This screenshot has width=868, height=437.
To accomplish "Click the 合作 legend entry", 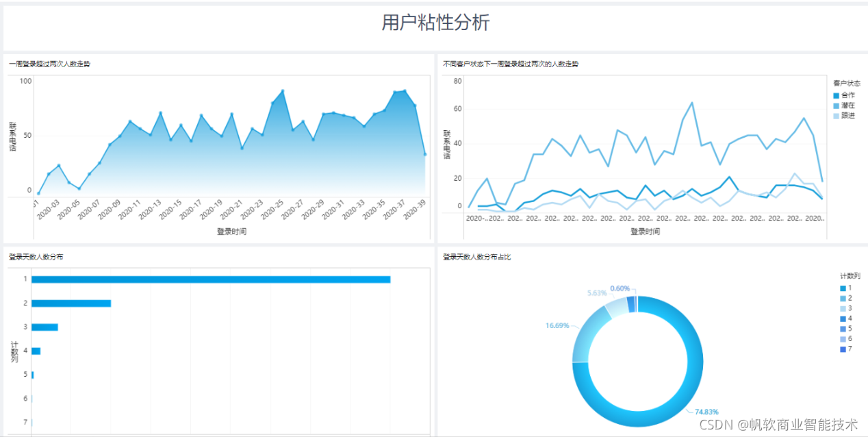I will tap(844, 95).
